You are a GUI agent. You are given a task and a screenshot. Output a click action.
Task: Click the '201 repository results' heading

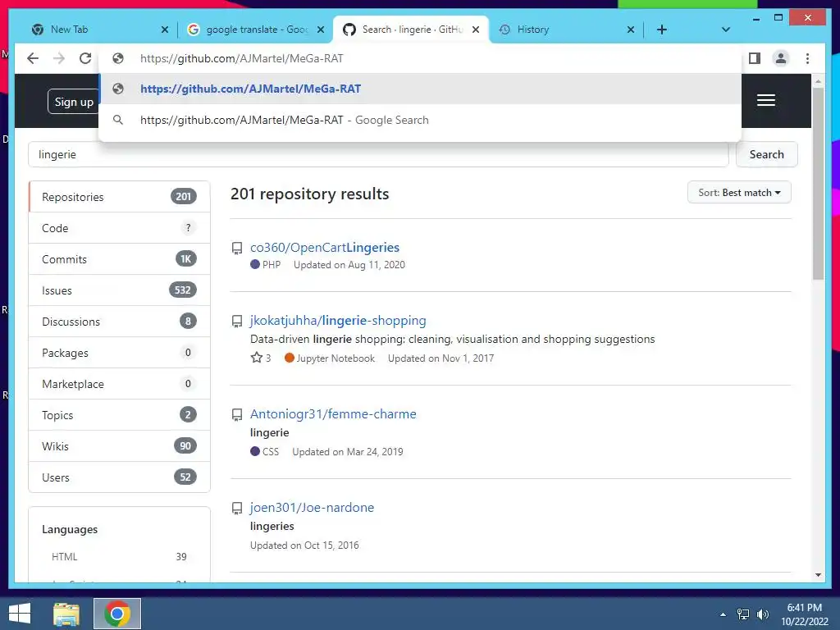pyautogui.click(x=309, y=194)
